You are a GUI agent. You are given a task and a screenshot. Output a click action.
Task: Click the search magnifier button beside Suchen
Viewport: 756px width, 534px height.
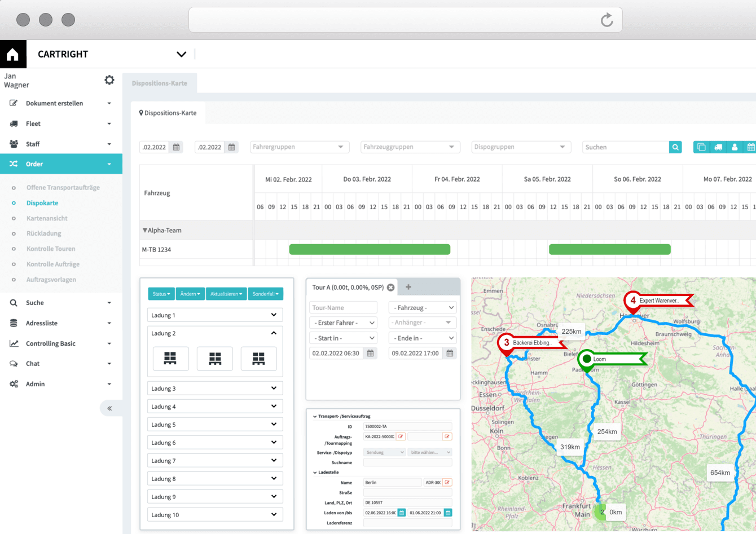point(675,147)
